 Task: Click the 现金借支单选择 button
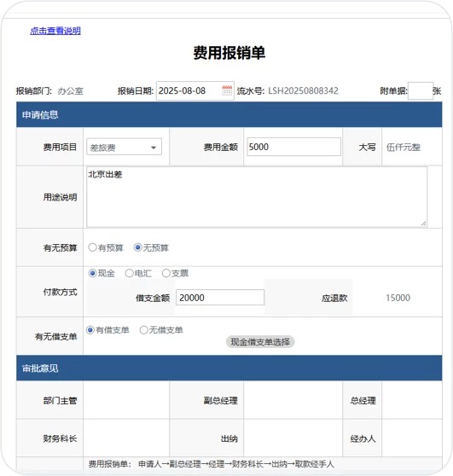click(x=260, y=342)
